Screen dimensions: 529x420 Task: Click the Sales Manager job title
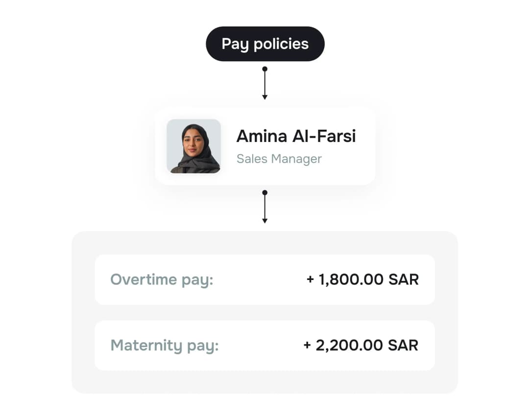coord(279,159)
